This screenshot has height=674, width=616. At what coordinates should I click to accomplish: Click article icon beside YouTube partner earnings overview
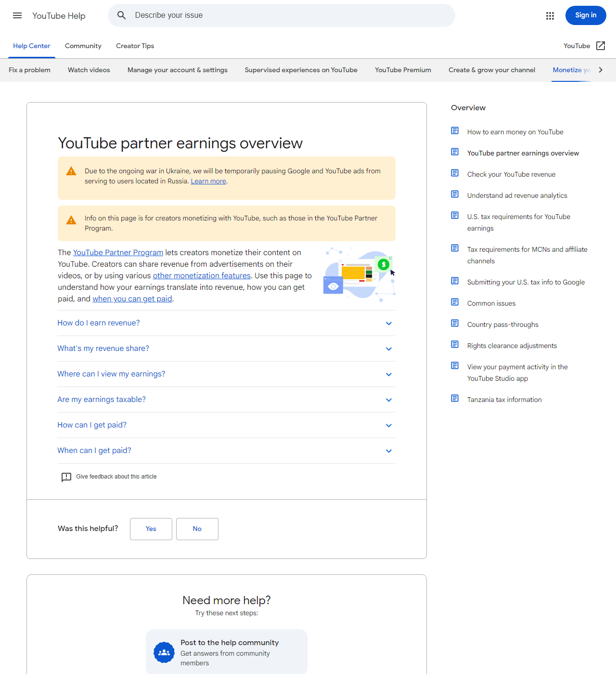(x=455, y=152)
